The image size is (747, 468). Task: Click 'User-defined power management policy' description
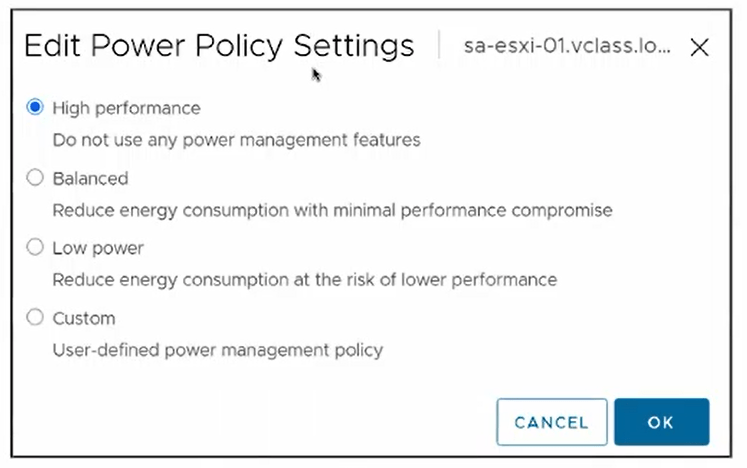pyautogui.click(x=218, y=350)
